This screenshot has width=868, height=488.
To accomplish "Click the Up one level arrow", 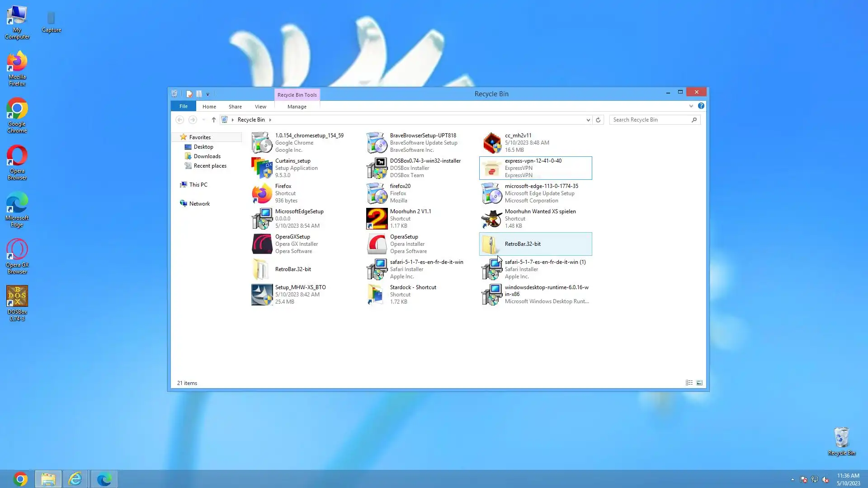I will 214,120.
